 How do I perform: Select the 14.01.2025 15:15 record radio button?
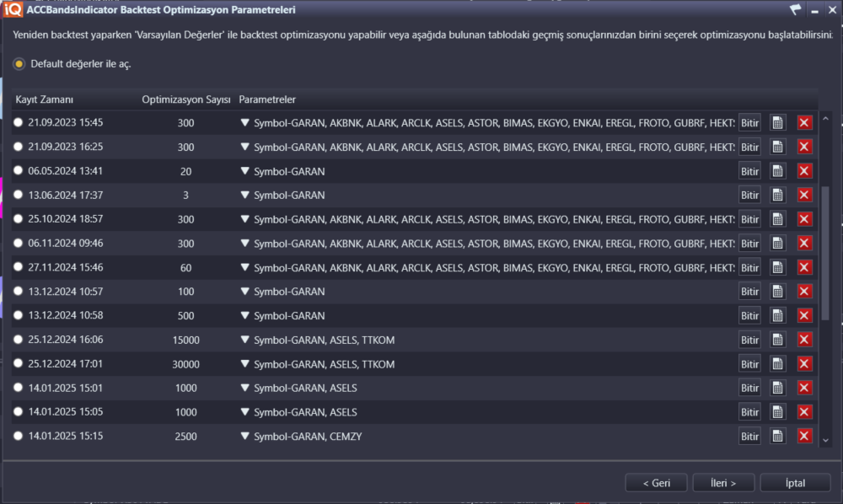(x=19, y=437)
